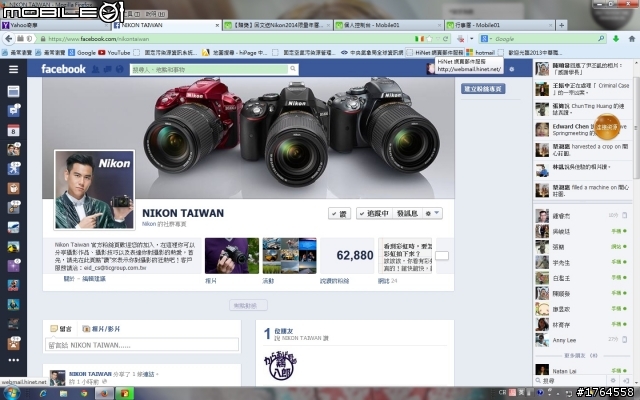Open the 活動 events thumbnail collage

point(289,256)
